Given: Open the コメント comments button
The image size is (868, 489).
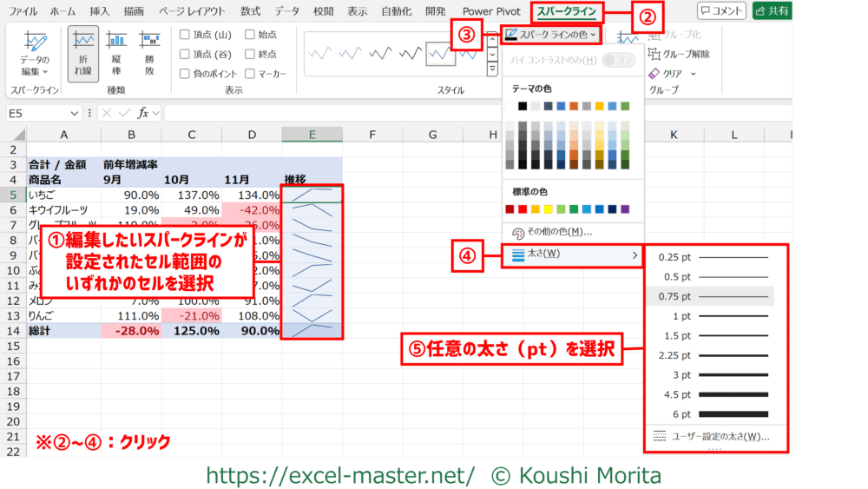Looking at the screenshot, I should 721,10.
